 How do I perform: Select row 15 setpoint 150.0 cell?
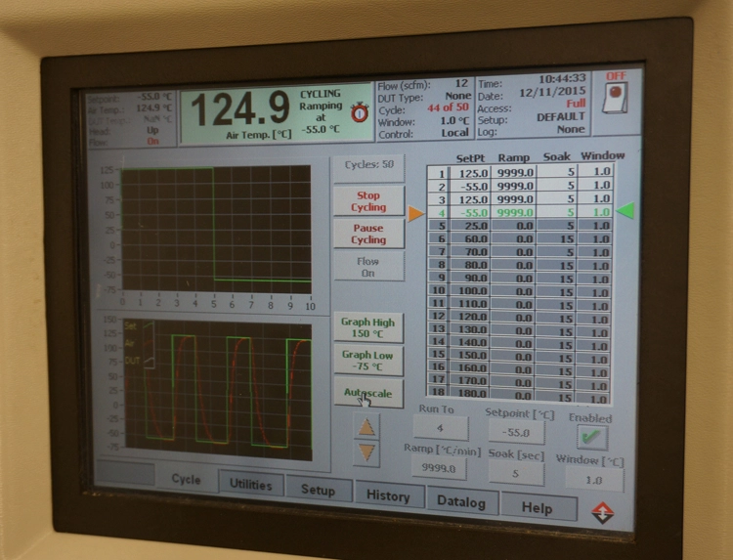click(469, 356)
